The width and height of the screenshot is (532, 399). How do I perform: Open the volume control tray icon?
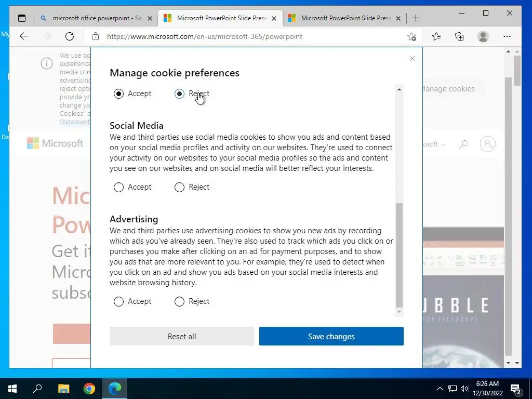point(464,389)
